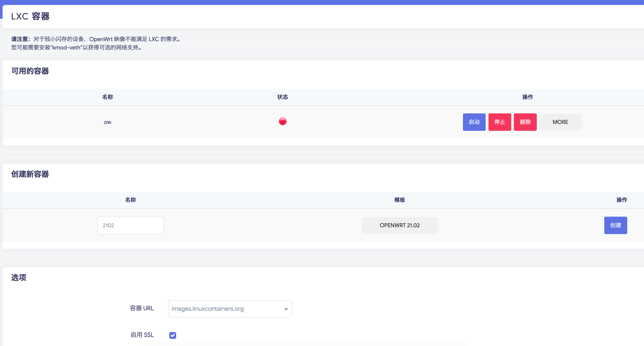
Task: Open the MORE dropdown for ow
Action: pyautogui.click(x=560, y=122)
